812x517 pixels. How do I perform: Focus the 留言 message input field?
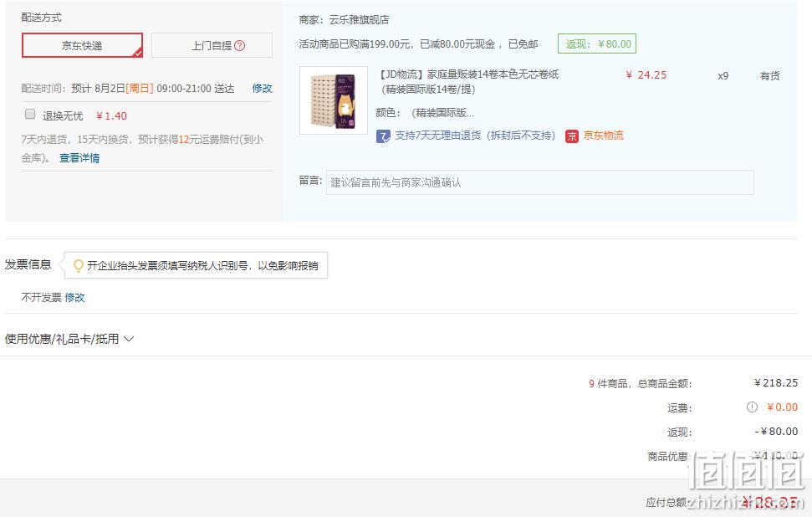(x=539, y=182)
